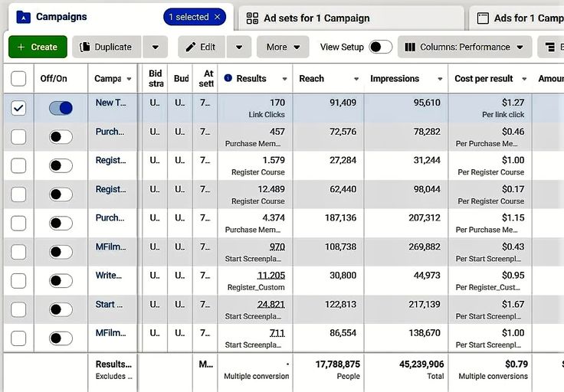Viewport: 564px width, 392px height.
Task: Expand the More dropdown menu
Action: [x=283, y=47]
